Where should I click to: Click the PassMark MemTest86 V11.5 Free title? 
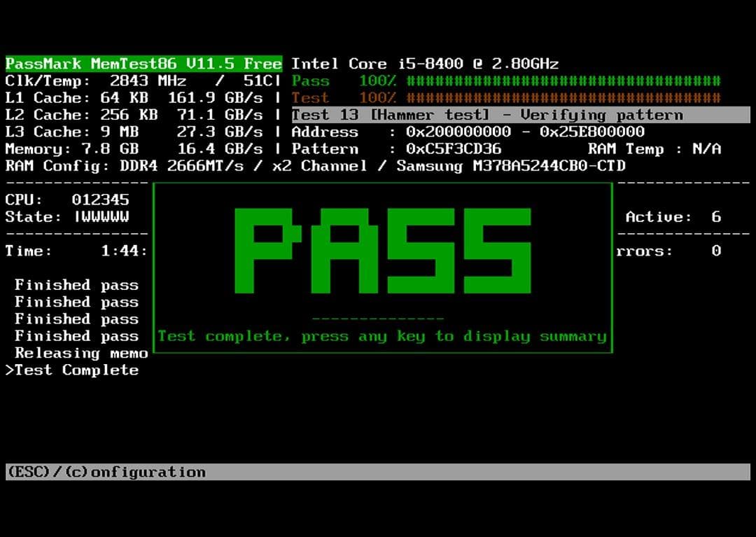point(143,64)
